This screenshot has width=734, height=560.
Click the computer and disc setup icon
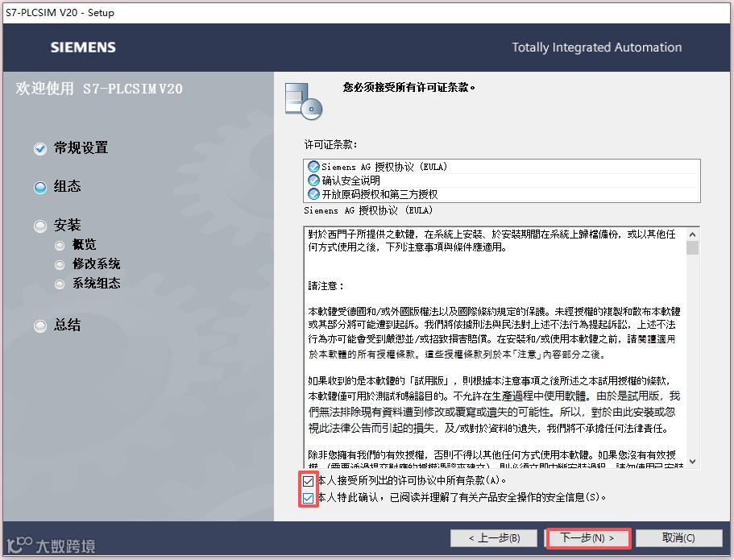(x=303, y=101)
